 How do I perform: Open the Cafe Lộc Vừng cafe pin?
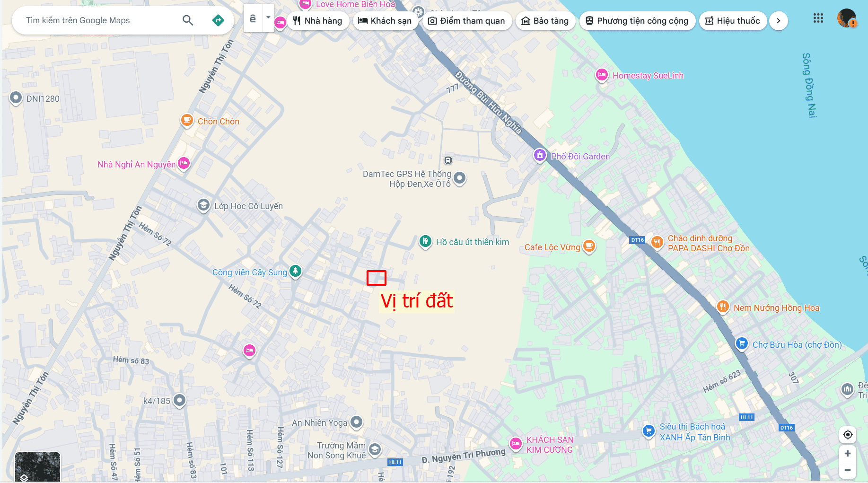click(589, 246)
